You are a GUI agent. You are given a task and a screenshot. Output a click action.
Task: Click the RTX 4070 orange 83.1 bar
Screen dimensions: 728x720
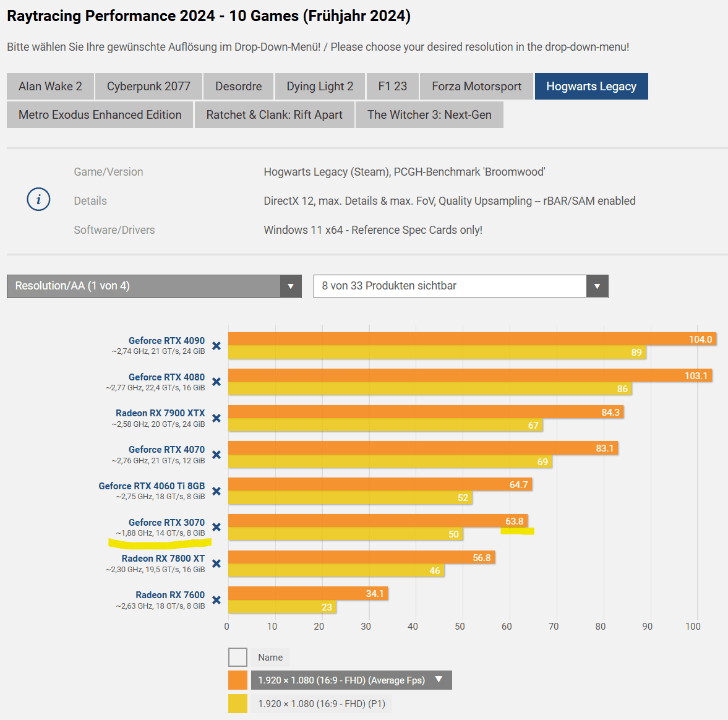pyautogui.click(x=424, y=448)
